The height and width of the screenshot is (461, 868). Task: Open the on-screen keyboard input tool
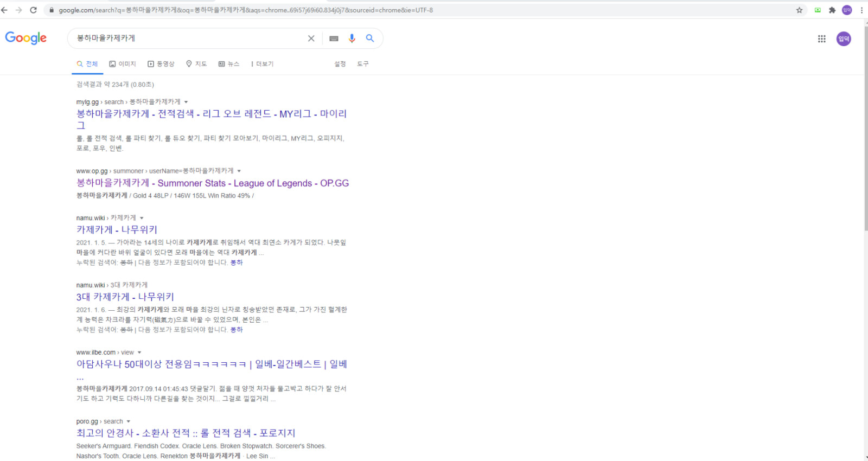click(x=334, y=39)
